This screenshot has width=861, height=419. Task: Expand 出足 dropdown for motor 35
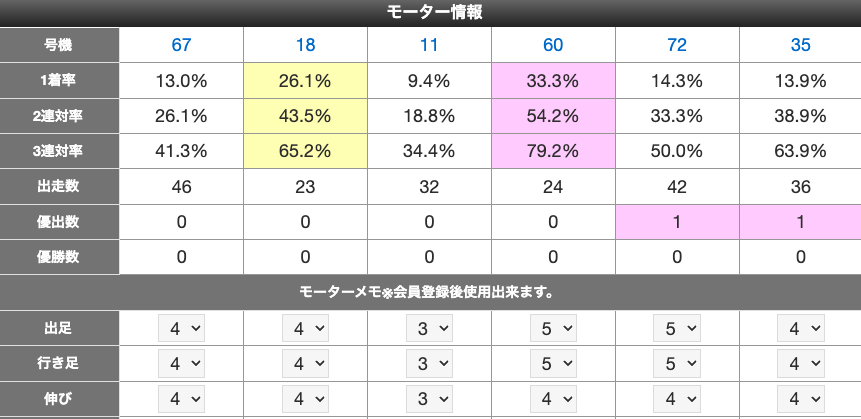(800, 327)
